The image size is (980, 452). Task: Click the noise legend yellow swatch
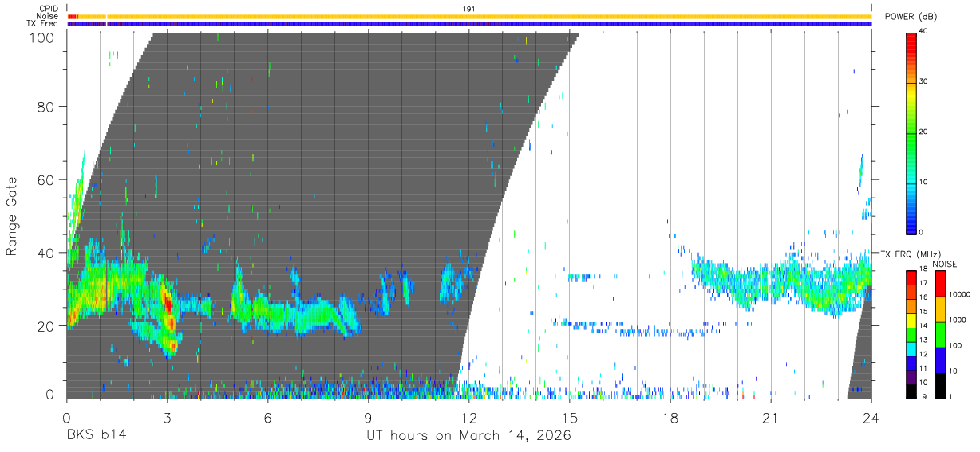941,309
